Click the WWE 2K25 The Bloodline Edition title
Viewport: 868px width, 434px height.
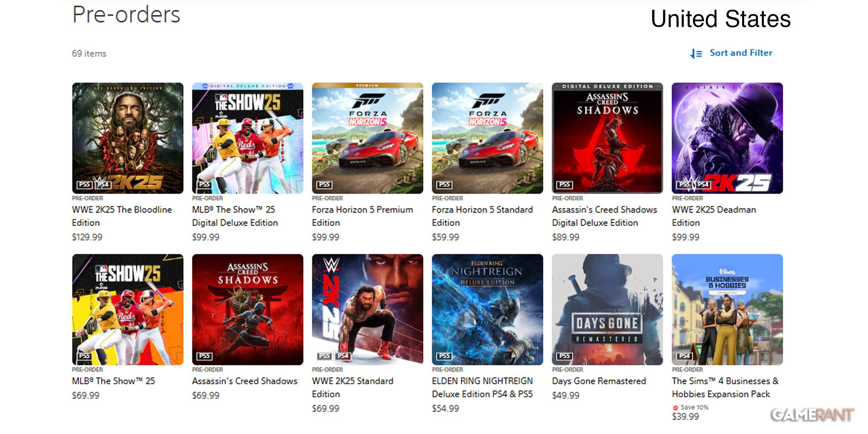coord(122,216)
